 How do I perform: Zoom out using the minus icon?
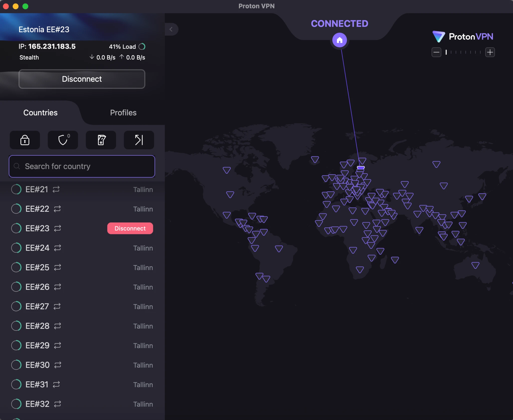[x=436, y=52]
